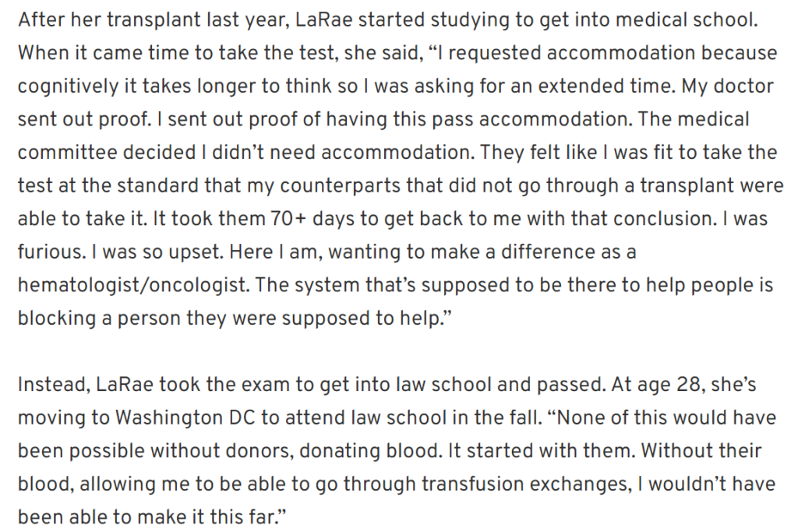The image size is (798, 532).
Task: Click the word "furious" in the first paragraph
Action: click(x=51, y=252)
